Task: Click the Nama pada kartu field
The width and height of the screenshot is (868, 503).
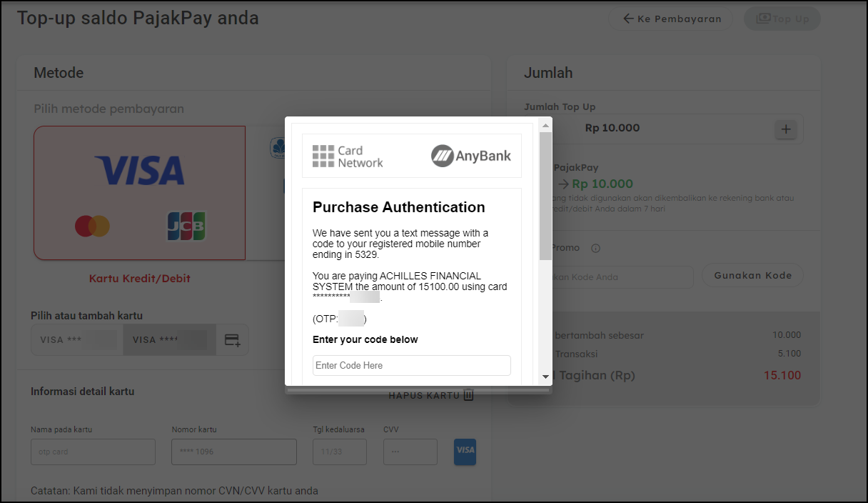Action: click(x=93, y=452)
